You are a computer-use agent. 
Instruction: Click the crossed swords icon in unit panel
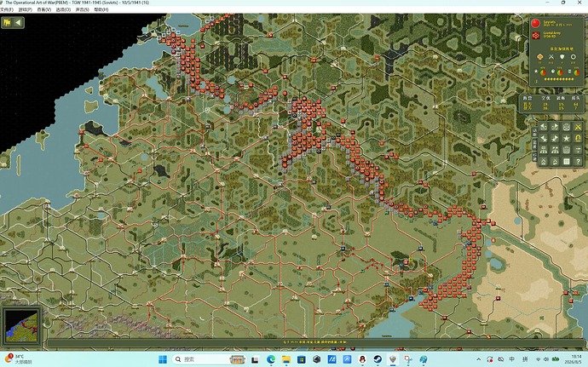pos(551,57)
